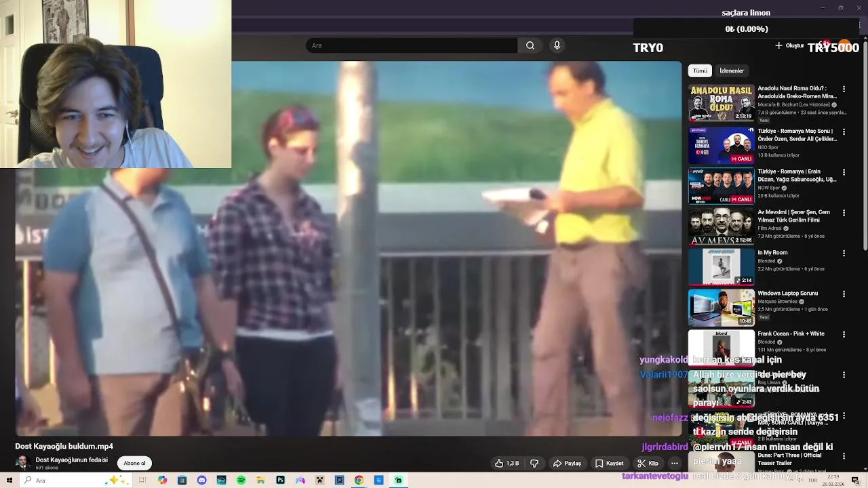868x488 pixels.
Task: Click the taskbar clock showing 22:19
Action: pos(835,481)
